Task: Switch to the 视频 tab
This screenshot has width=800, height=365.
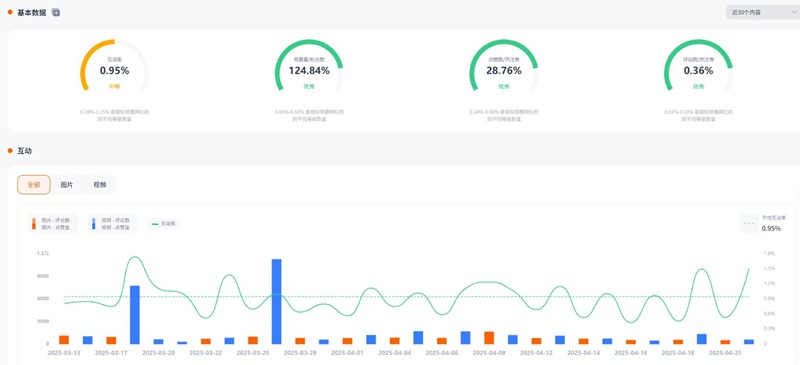Action: [99, 185]
